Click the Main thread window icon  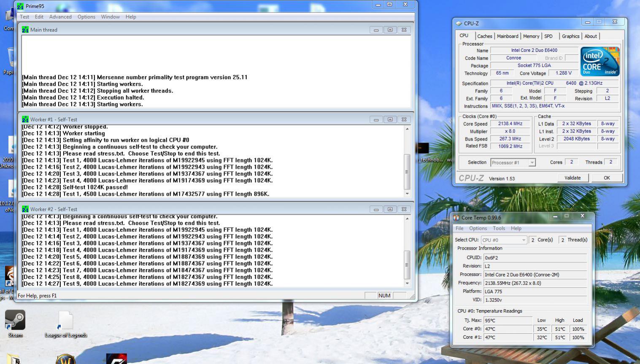point(25,30)
